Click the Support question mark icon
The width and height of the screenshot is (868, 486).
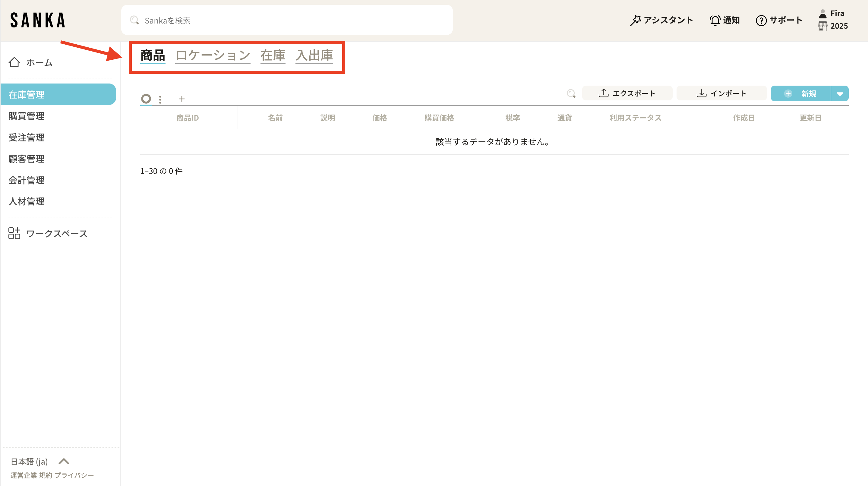[761, 21]
